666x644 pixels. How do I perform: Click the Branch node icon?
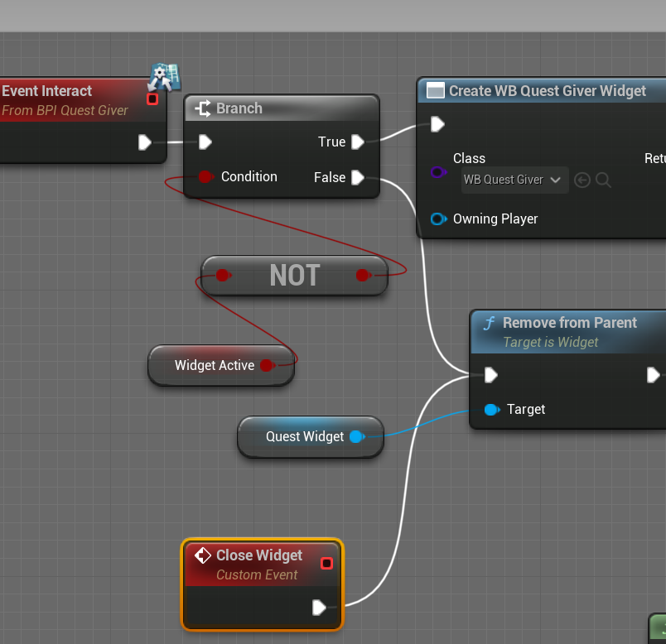(203, 108)
